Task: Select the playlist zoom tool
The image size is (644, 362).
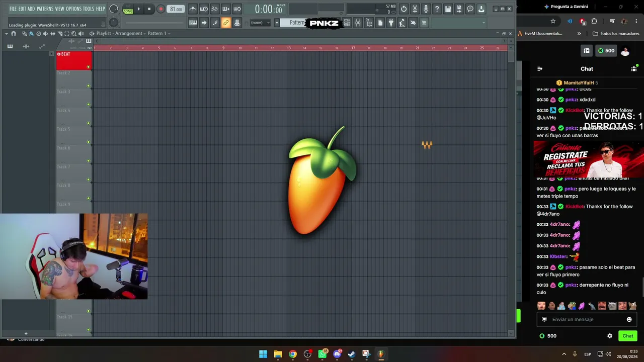Action: point(74,34)
